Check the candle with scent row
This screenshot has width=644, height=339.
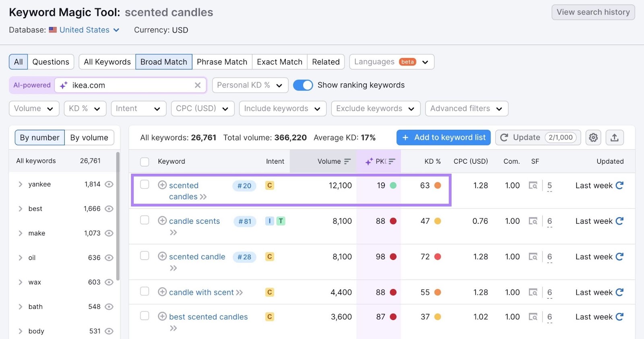[144, 291]
